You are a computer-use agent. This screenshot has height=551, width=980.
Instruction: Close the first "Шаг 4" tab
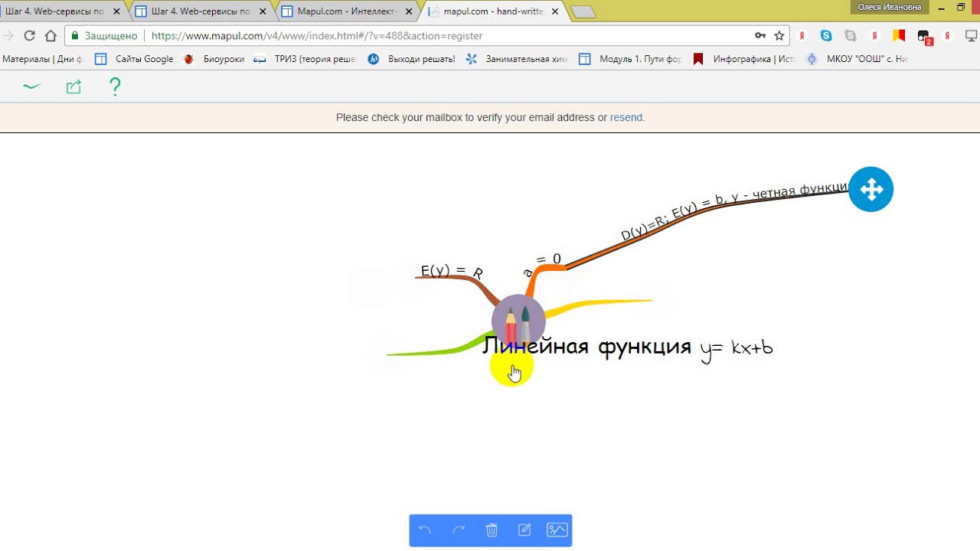tap(116, 11)
